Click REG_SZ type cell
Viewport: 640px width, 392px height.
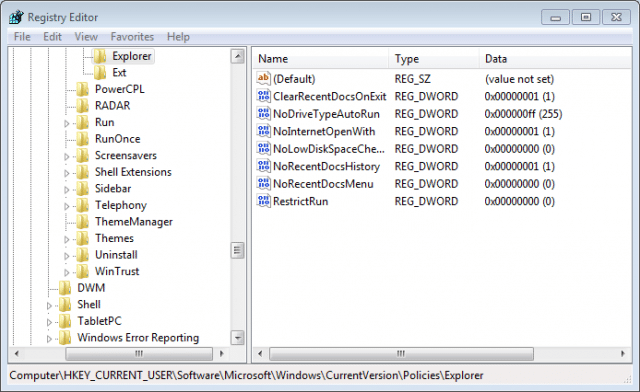[412, 79]
